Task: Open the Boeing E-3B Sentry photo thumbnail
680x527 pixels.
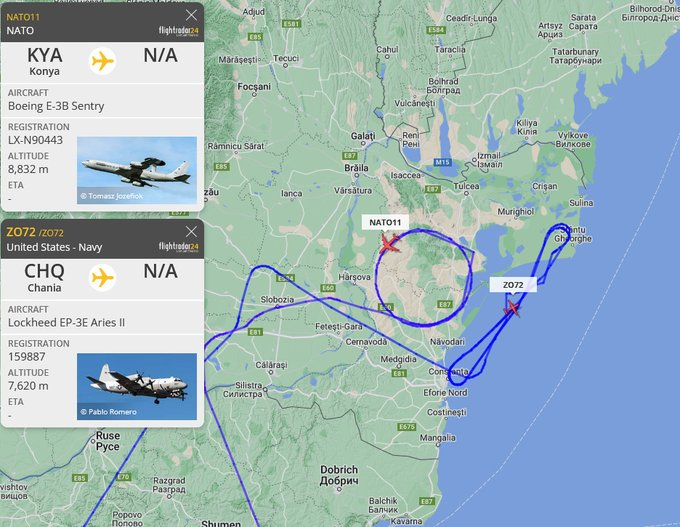Action: [137, 170]
